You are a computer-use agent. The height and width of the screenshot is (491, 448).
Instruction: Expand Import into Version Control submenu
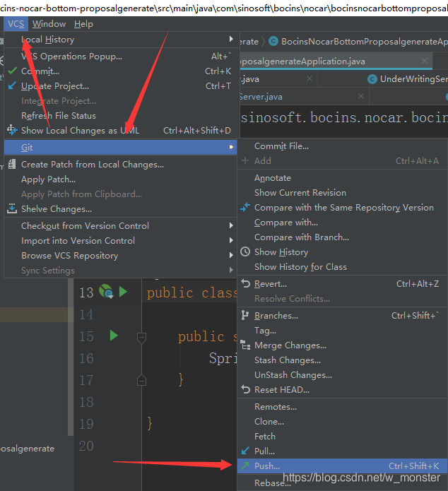pyautogui.click(x=231, y=240)
